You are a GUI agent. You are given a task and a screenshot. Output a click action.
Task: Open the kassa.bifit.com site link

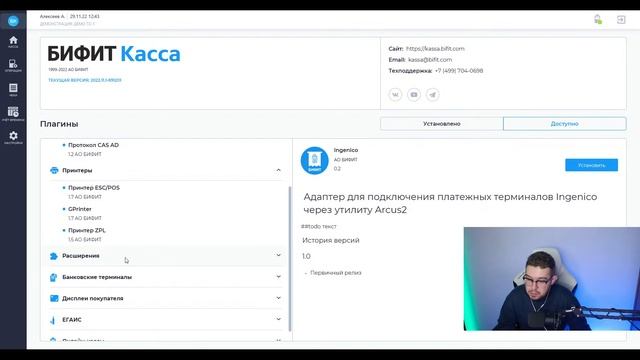(x=435, y=49)
